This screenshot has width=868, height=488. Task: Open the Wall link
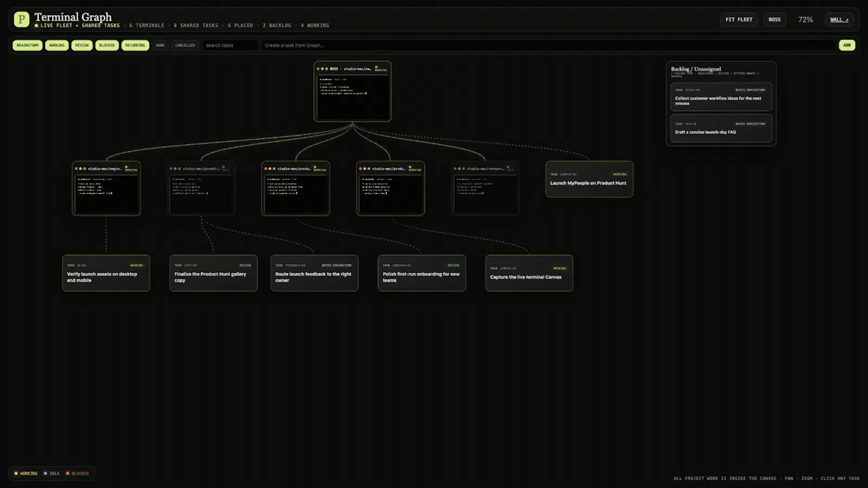coord(839,20)
